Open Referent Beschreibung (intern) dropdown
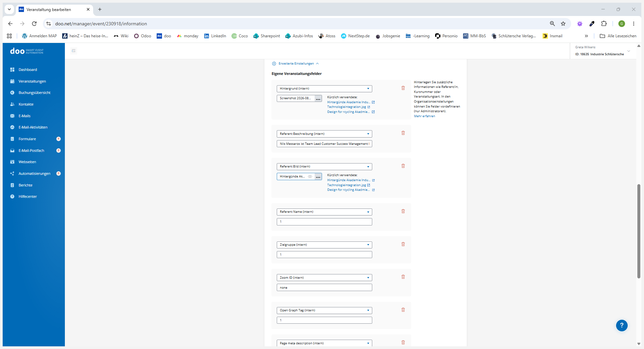 324,134
